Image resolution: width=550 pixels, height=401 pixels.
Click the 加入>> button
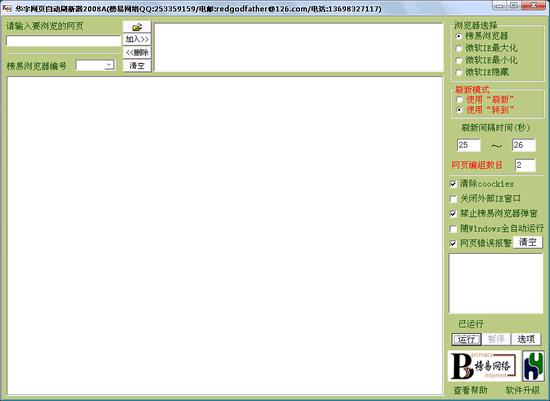137,39
